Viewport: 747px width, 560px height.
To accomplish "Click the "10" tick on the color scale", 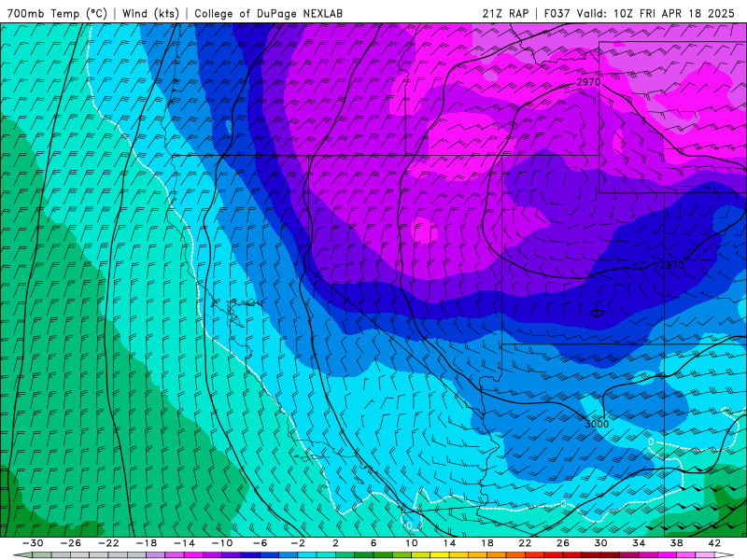I will click(x=412, y=543).
